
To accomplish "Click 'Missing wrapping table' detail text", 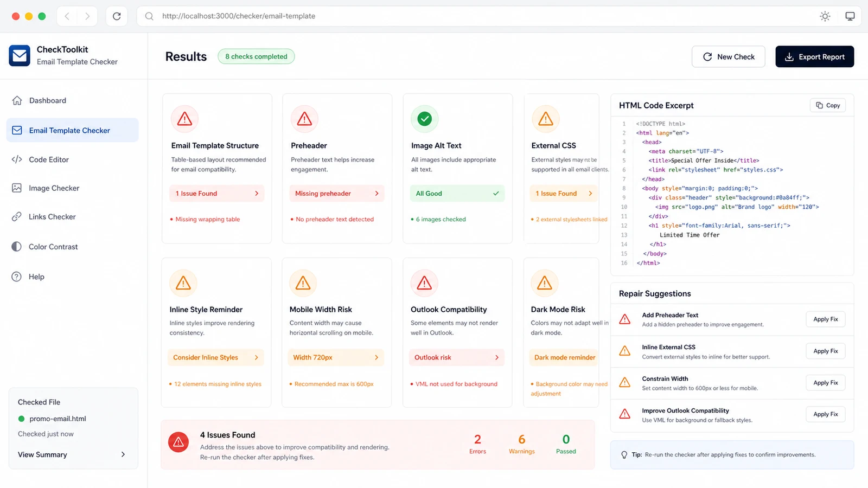I will (208, 220).
